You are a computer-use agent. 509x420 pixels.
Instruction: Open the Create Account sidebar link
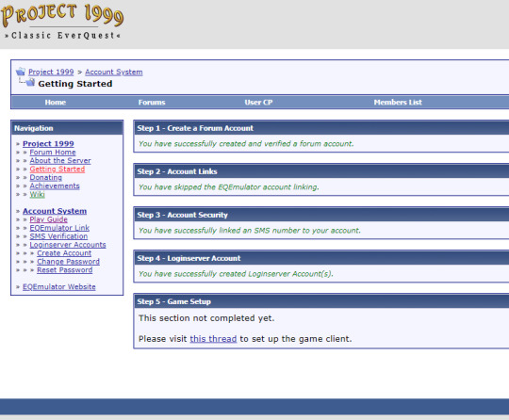[x=64, y=253]
